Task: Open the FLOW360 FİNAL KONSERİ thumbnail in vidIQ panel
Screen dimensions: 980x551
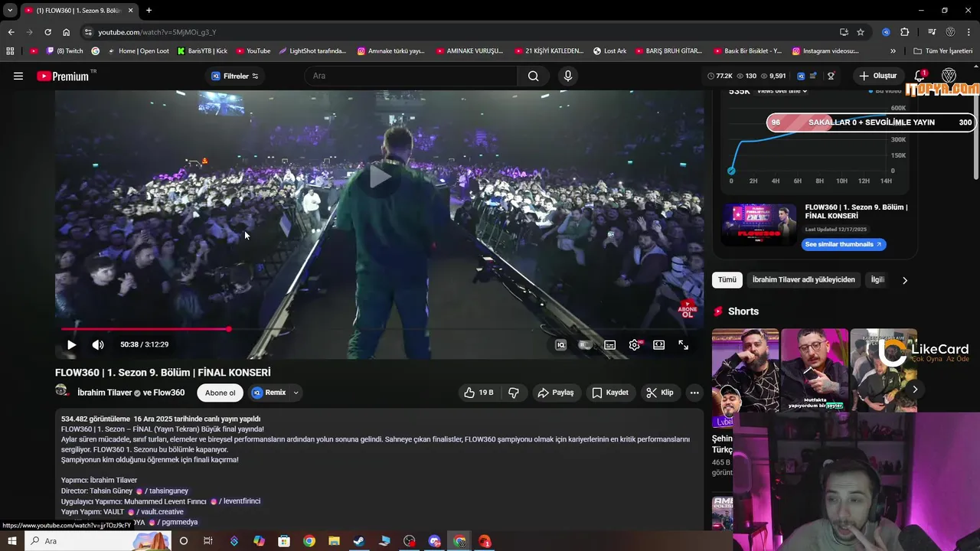Action: click(x=759, y=224)
